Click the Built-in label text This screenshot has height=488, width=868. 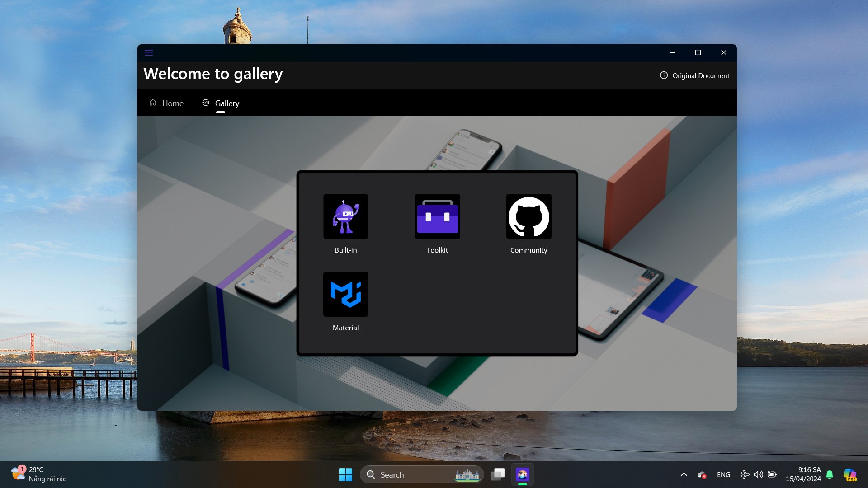click(345, 250)
